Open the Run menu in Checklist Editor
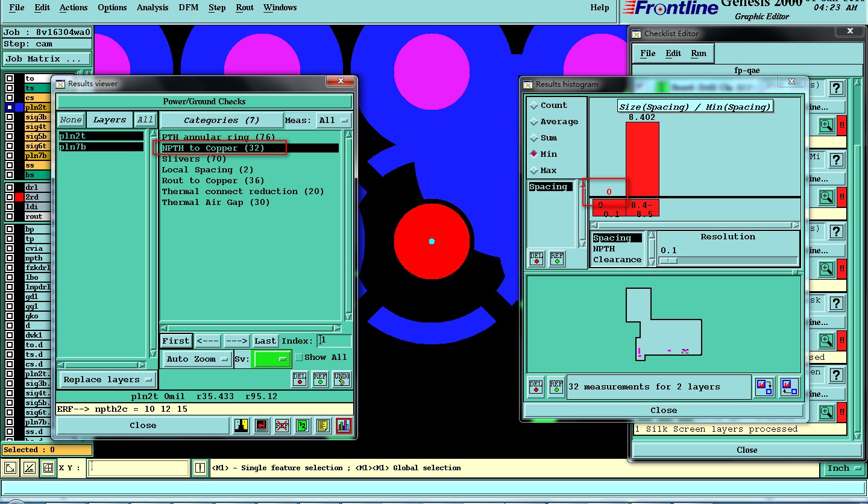 (x=699, y=54)
